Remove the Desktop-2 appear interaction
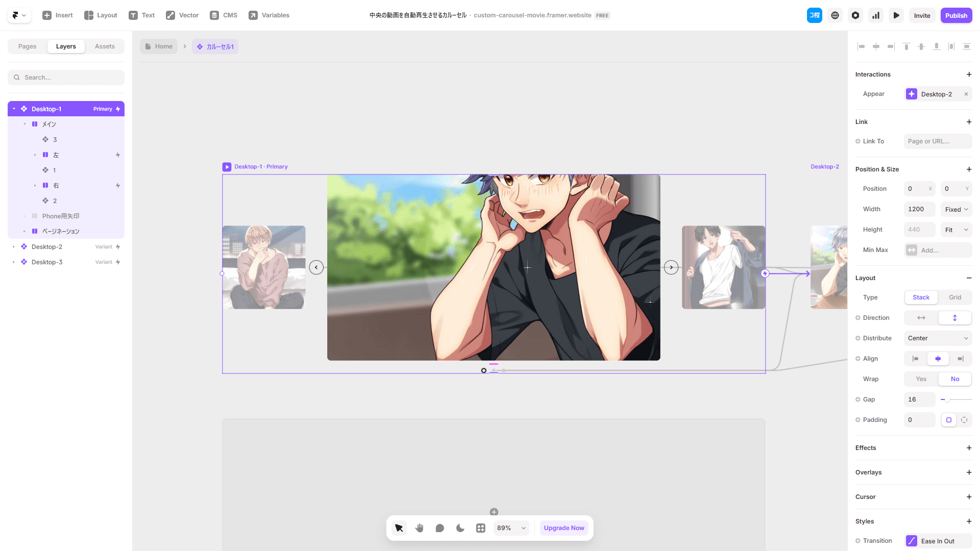This screenshot has height=551, width=980. (x=966, y=94)
